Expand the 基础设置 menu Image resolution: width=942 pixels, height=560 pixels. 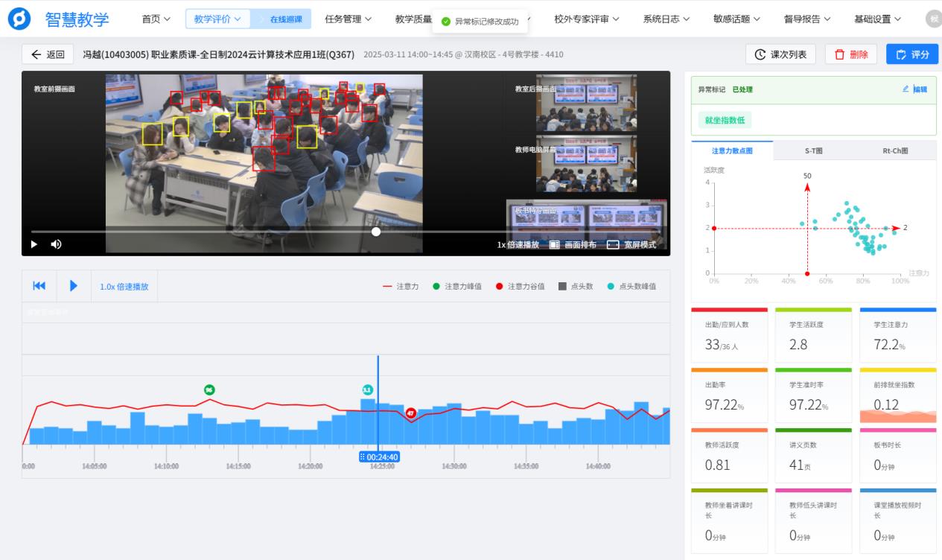click(x=877, y=19)
